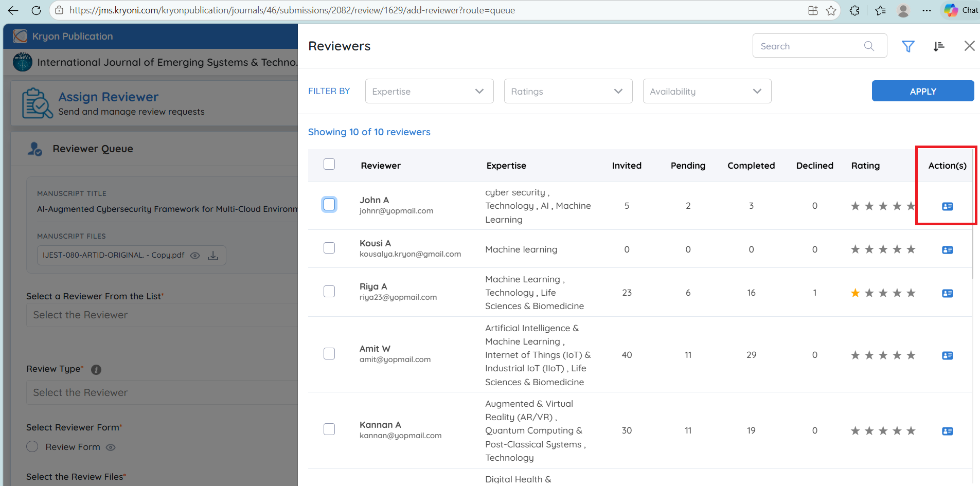Click the Expertise column header

coord(506,166)
